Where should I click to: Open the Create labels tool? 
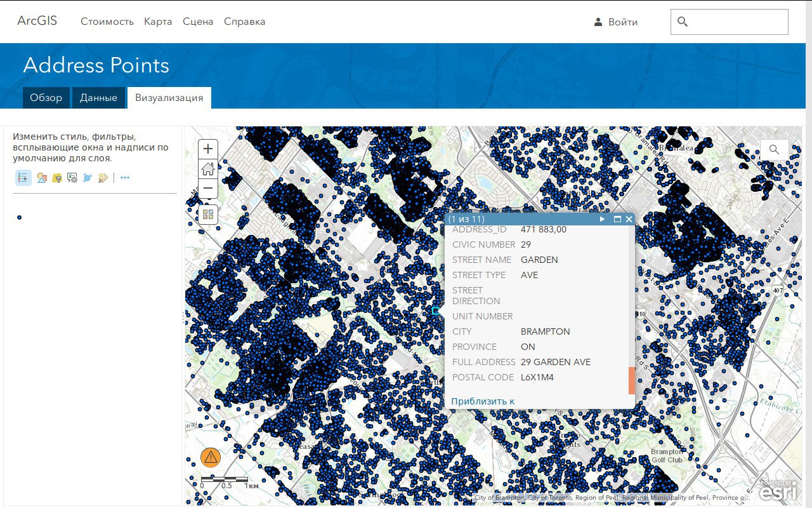pos(103,178)
